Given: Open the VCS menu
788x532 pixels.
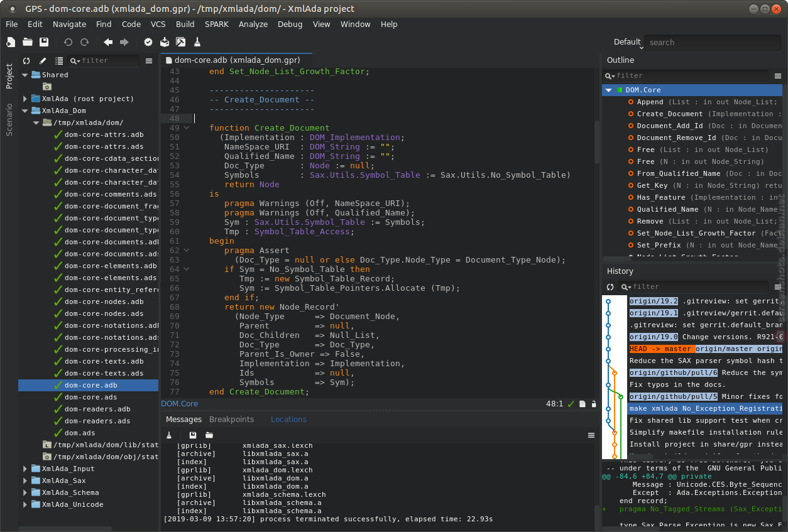Looking at the screenshot, I should pyautogui.click(x=158, y=24).
